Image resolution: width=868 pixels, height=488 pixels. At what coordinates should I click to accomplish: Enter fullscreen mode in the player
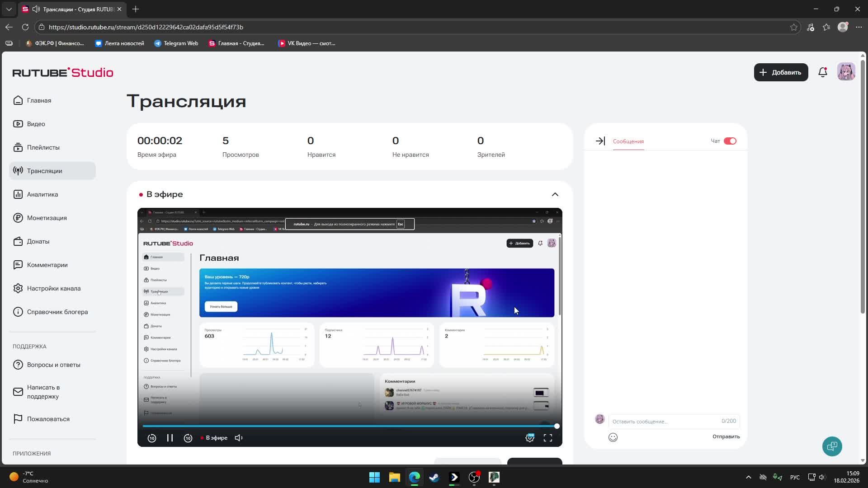pos(547,437)
